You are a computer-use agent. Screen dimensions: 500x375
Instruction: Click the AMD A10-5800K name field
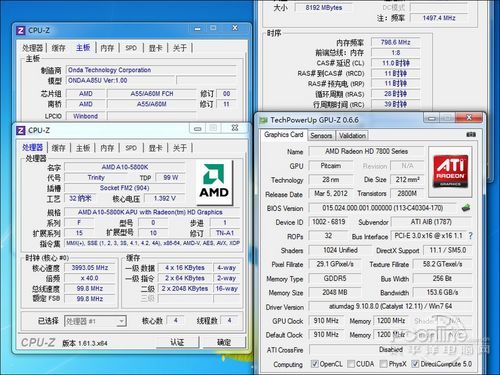125,167
